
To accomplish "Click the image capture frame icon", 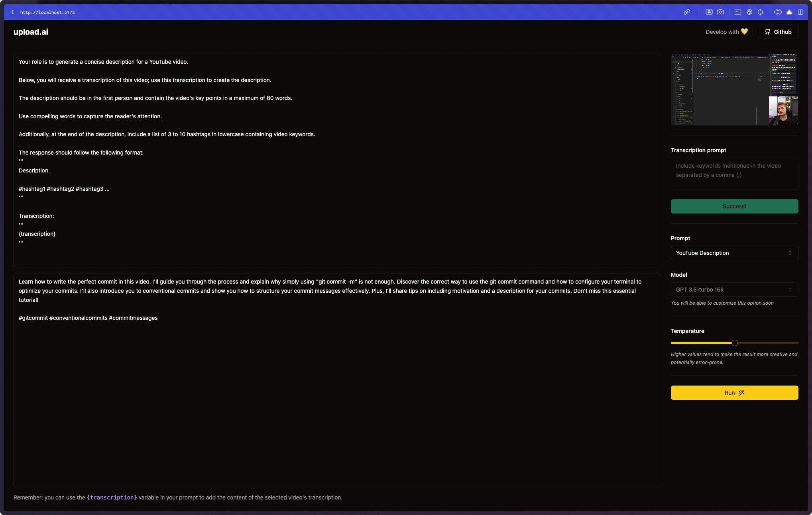I will 709,12.
